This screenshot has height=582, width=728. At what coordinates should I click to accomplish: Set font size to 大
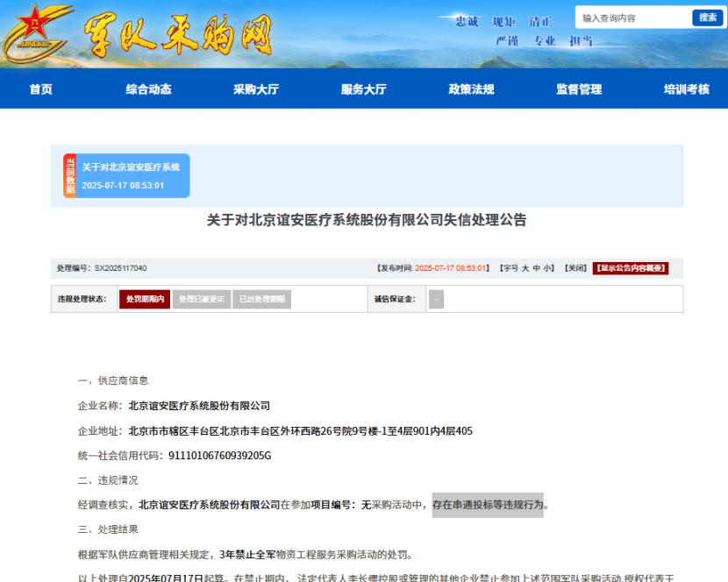coord(525,268)
